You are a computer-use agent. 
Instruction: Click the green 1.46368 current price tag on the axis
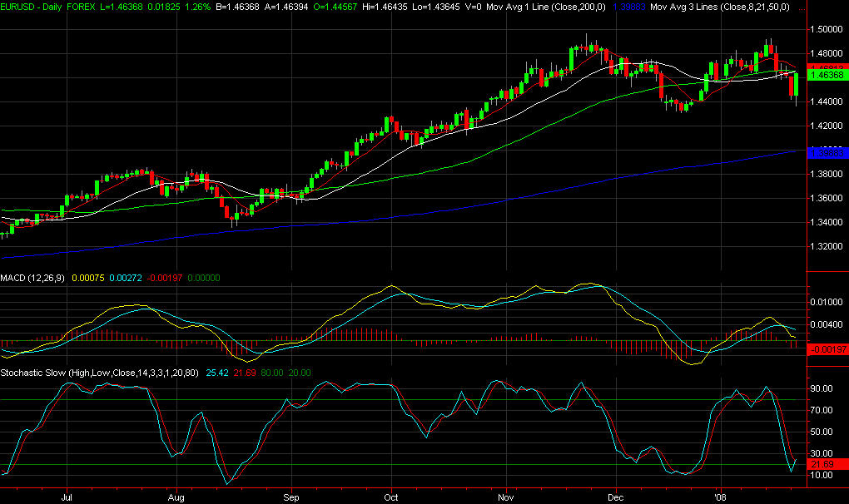coord(827,75)
